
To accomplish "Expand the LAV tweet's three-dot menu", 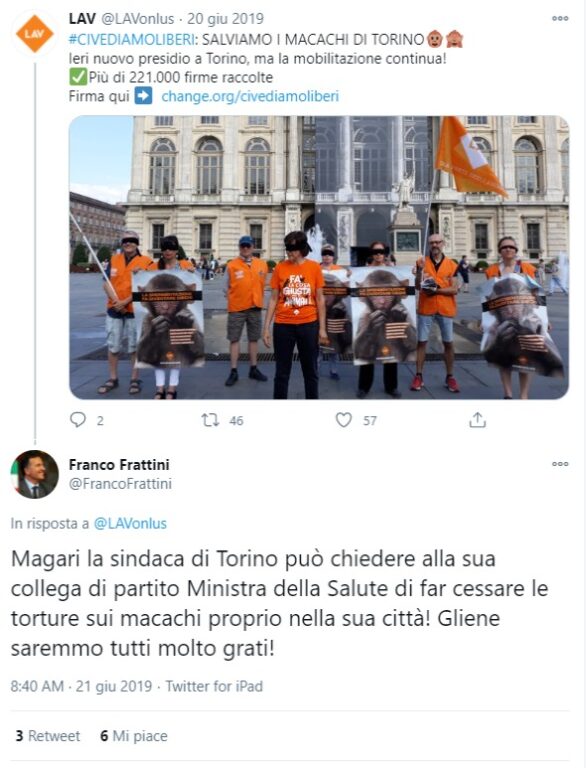I will tap(560, 19).
